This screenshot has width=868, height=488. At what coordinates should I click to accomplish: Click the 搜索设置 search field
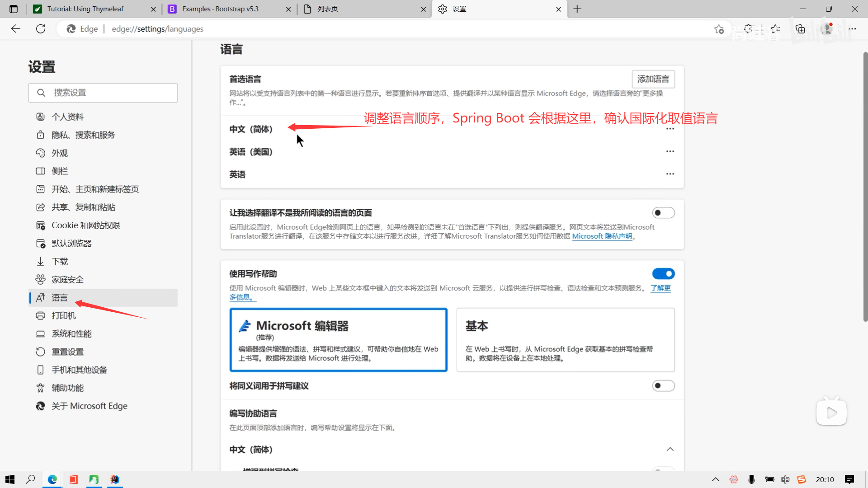point(103,93)
